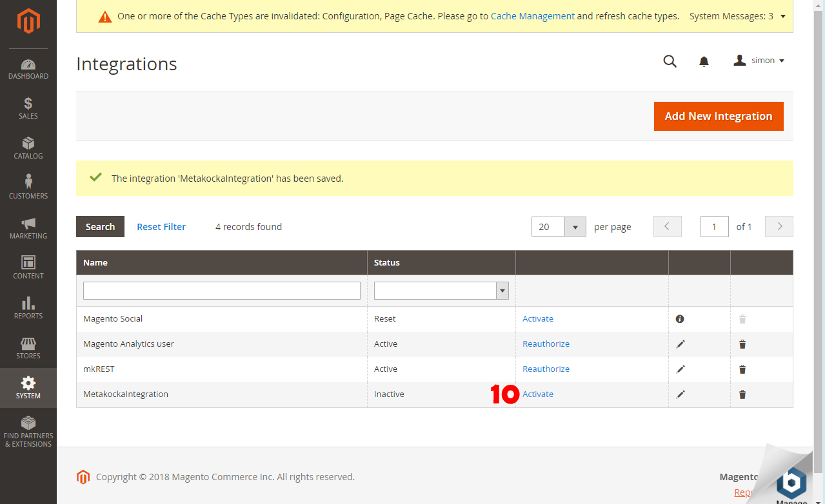Click '4 records found' text
The image size is (825, 504).
coord(248,227)
